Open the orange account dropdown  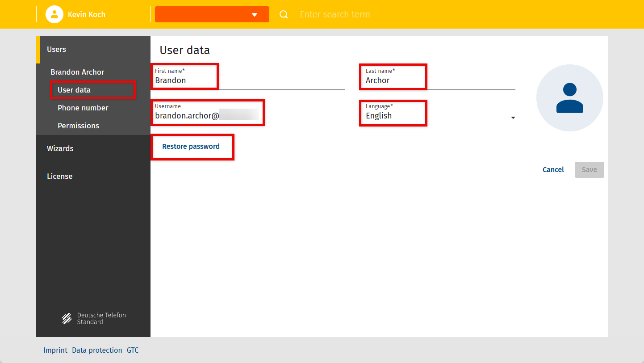click(x=212, y=14)
